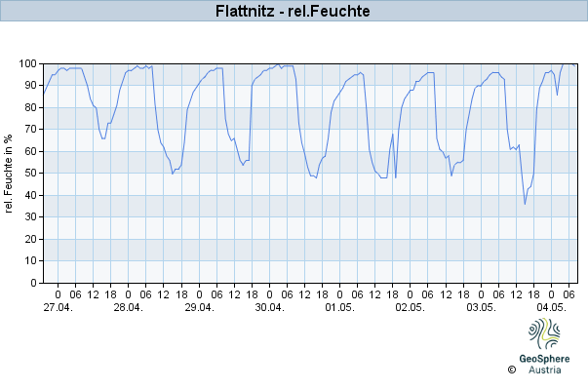
Task: Click the 70 value on the y-axis
Action: pyautogui.click(x=31, y=130)
